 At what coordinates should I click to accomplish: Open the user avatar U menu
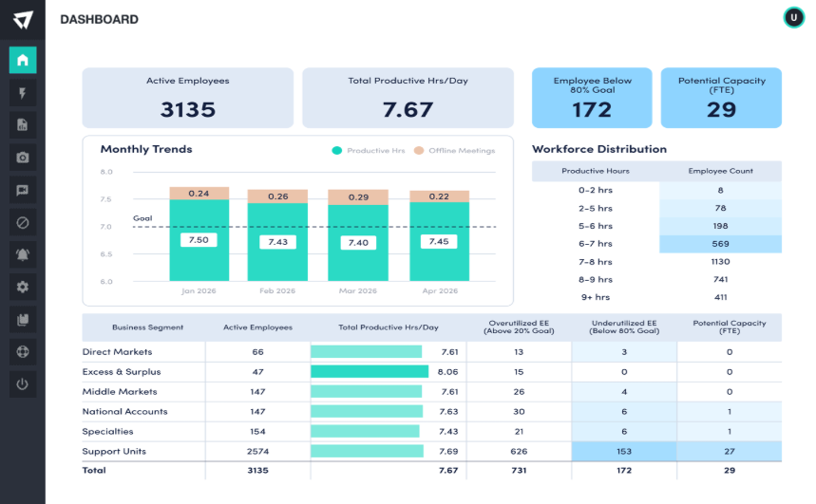pyautogui.click(x=793, y=18)
